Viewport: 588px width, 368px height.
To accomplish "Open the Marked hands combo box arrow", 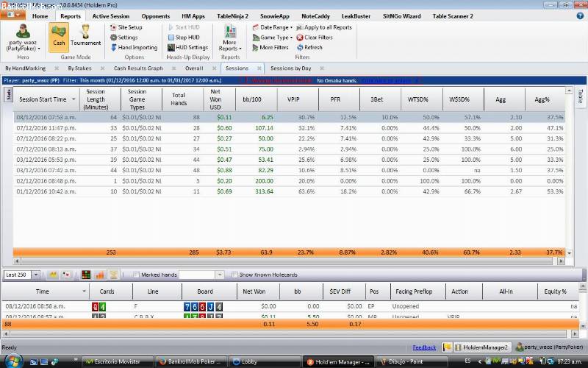I will [220, 275].
